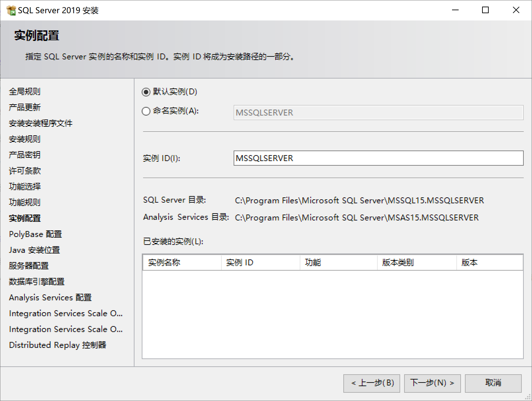Go to 功能选择 step in sidebar
The image size is (532, 401).
coord(25,186)
